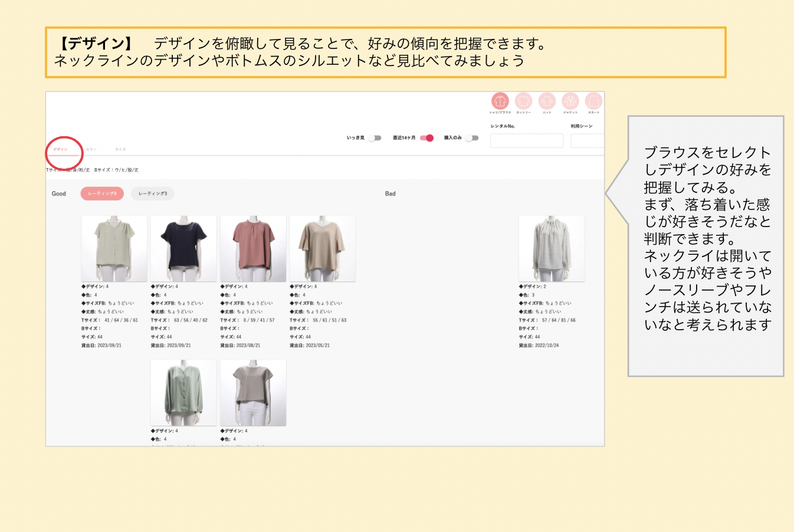
Task: Choose the ニット category icon
Action: coord(547,101)
